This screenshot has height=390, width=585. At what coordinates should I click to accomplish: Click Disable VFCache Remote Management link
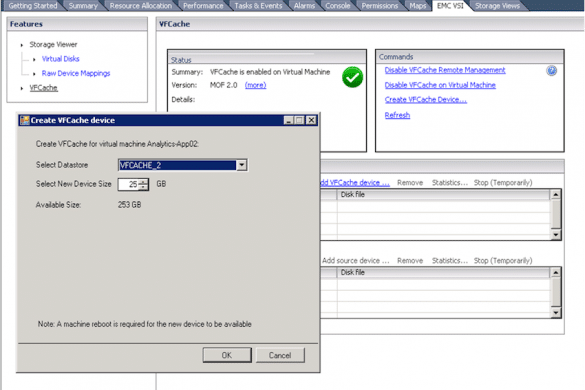pyautogui.click(x=445, y=70)
